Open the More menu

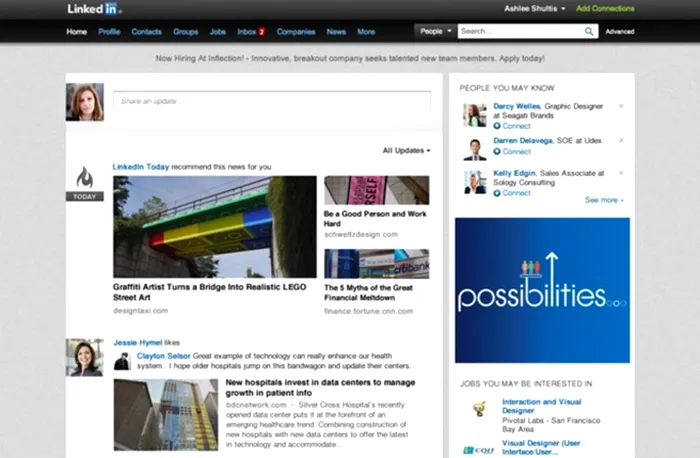[x=366, y=32]
